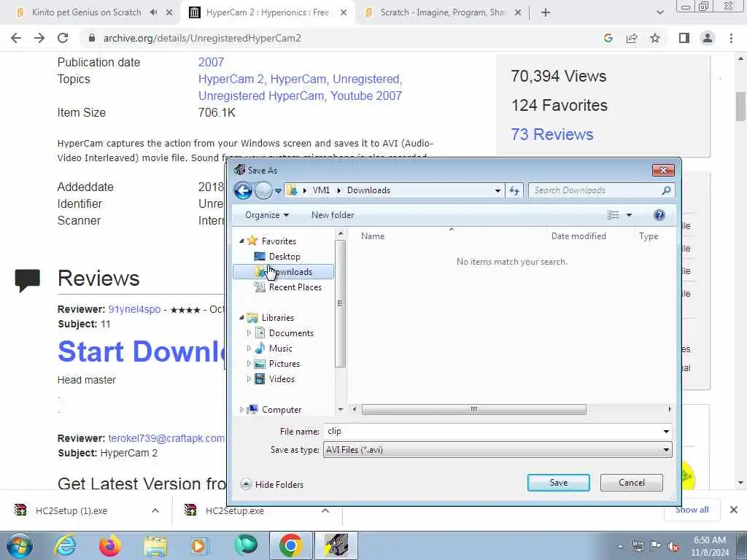The width and height of the screenshot is (747, 560).
Task: Click Show all downloads
Action: tap(692, 510)
